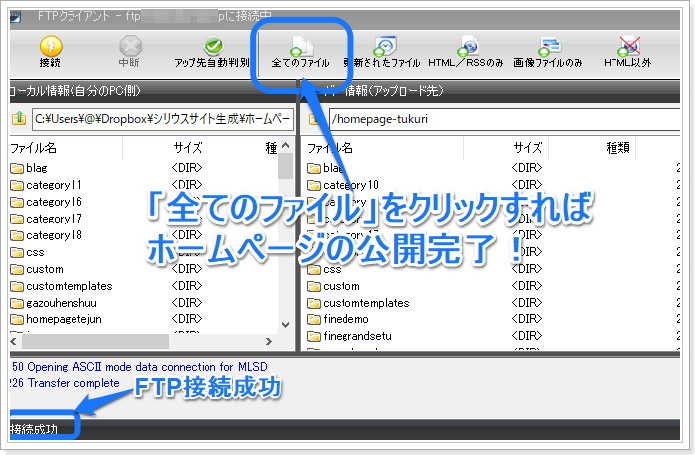
Task: Click DIR size cell of remote finegrandsetu
Action: tap(527, 336)
